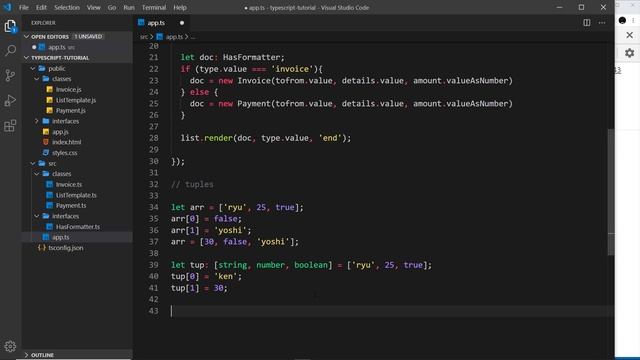This screenshot has width=640, height=360.
Task: Click 'Invoice' constructor call on line 23
Action: tap(254, 80)
